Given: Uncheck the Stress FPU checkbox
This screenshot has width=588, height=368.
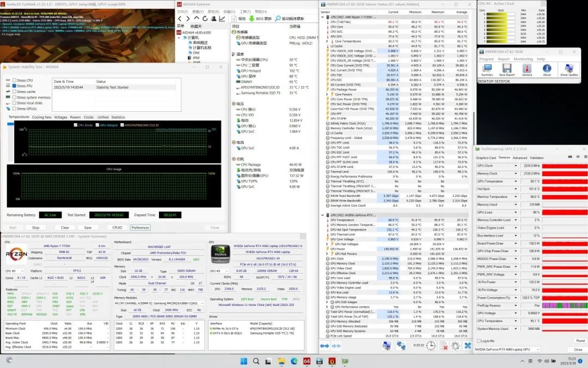Looking at the screenshot, I should (14, 86).
